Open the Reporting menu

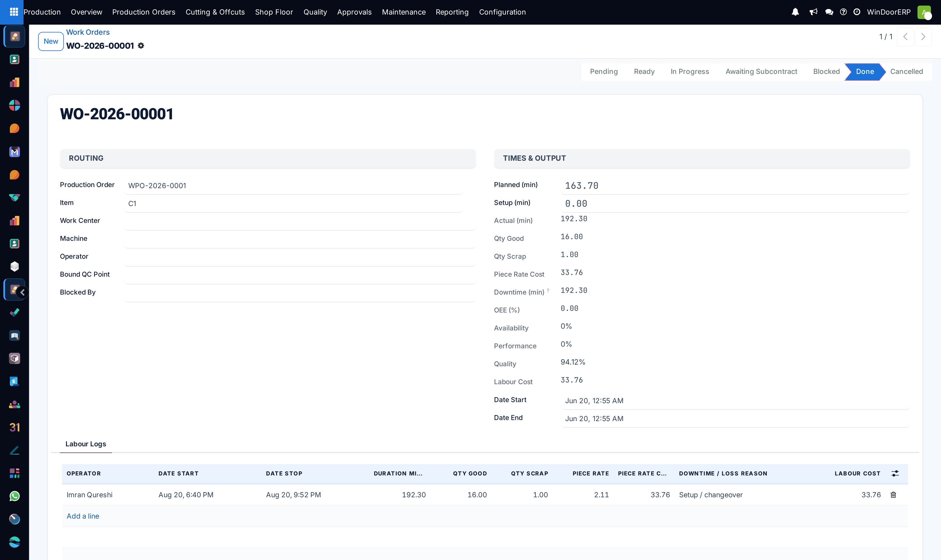click(452, 12)
